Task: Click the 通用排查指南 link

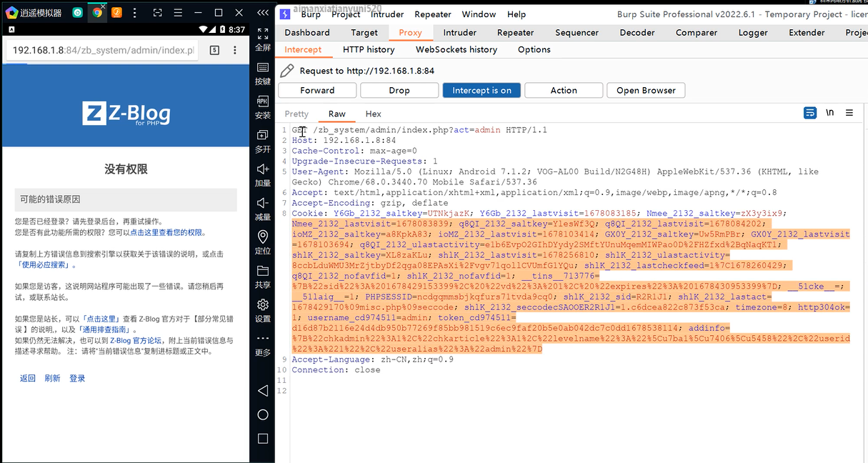Action: click(x=104, y=329)
